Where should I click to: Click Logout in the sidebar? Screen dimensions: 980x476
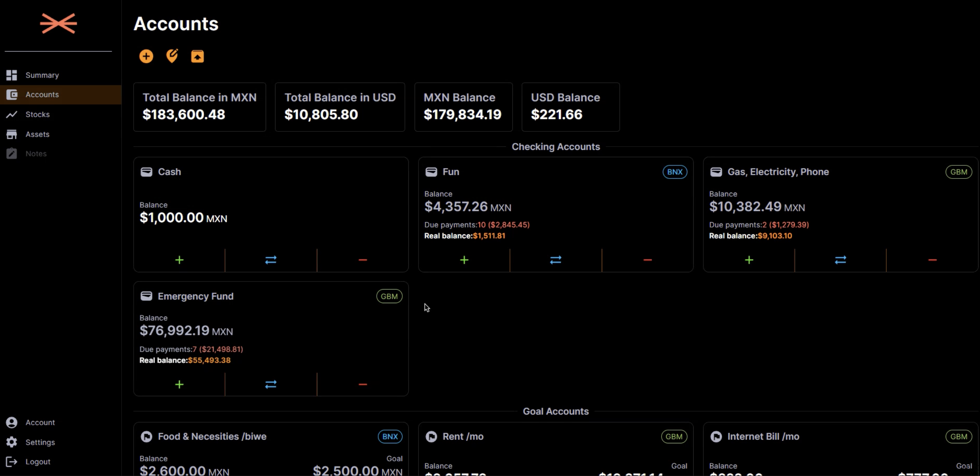pyautogui.click(x=38, y=462)
